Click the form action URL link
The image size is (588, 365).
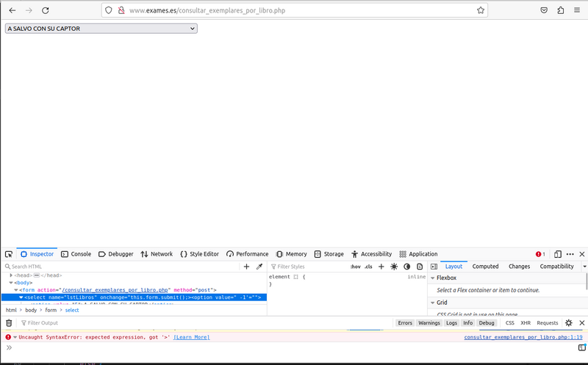(115, 290)
